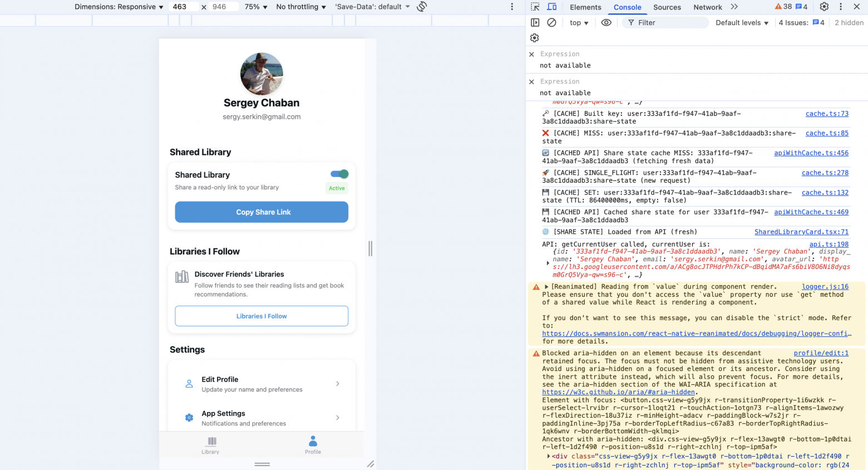This screenshot has height=470, width=868.
Task: Close the DevTools panel
Action: coord(857,7)
